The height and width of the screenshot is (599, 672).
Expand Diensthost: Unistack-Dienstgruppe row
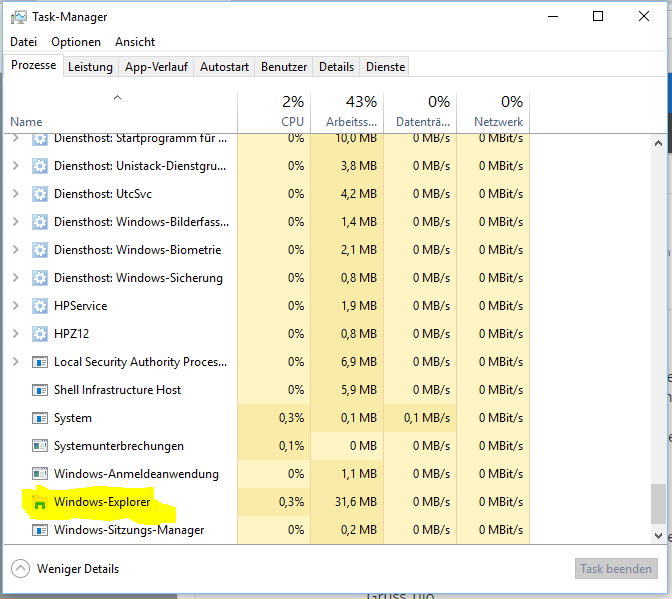pos(15,166)
